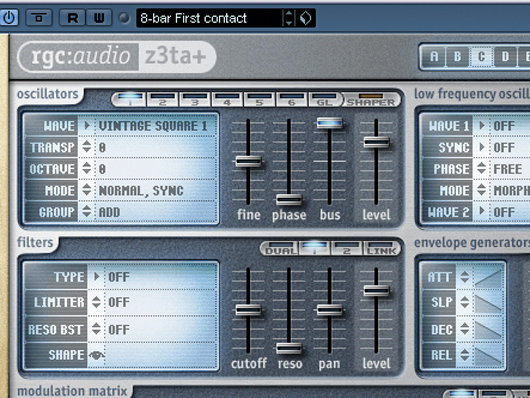Viewport: 530px width, 398px height.
Task: Select oscillator 1 tab
Action: click(x=130, y=99)
